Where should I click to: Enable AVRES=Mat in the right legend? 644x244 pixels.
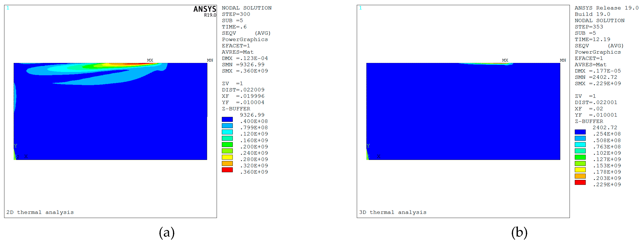click(591, 64)
